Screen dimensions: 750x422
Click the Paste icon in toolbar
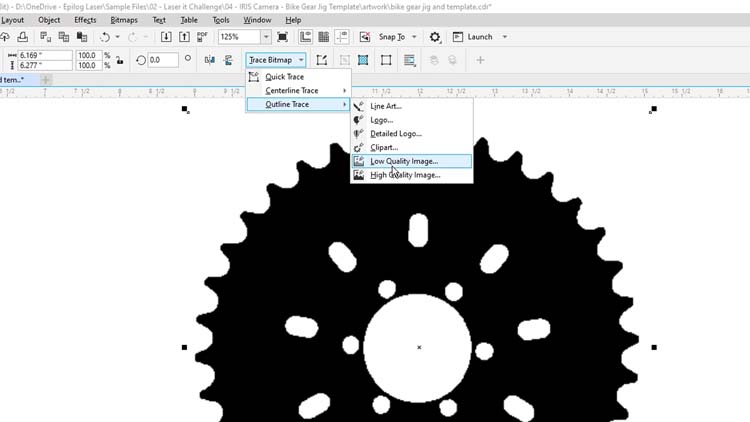click(82, 37)
